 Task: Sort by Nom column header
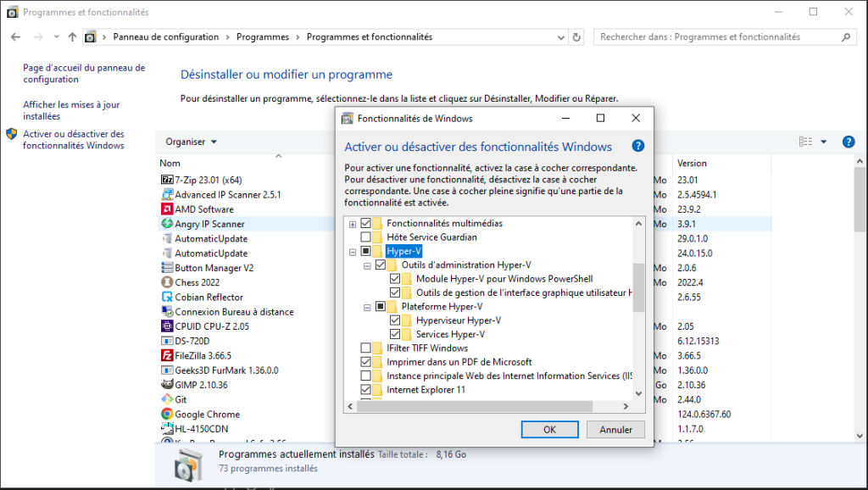[170, 164]
